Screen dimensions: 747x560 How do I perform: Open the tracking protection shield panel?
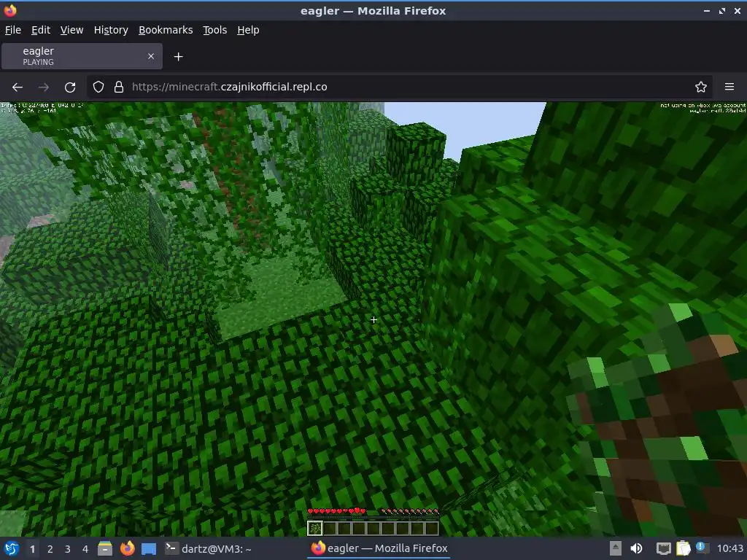tap(98, 87)
